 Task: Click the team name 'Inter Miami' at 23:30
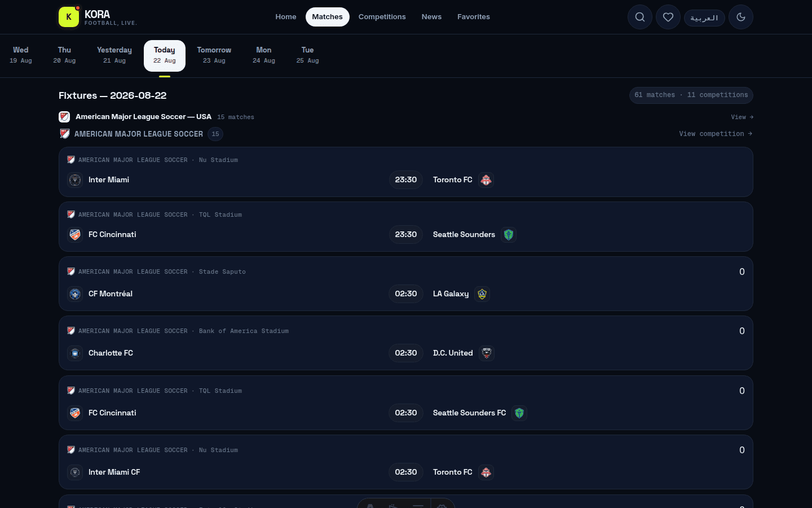point(109,180)
